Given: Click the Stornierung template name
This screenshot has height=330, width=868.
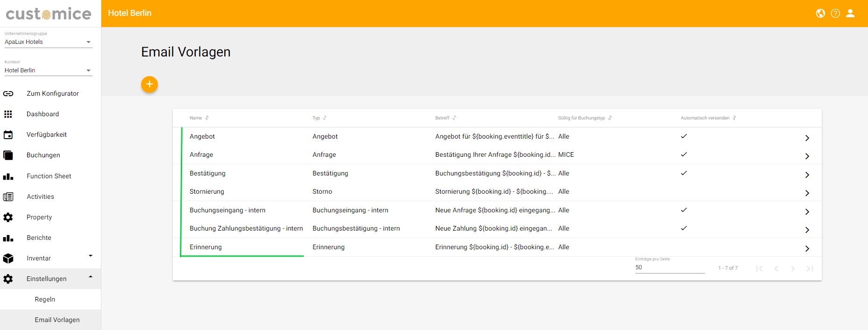Looking at the screenshot, I should click(x=207, y=191).
